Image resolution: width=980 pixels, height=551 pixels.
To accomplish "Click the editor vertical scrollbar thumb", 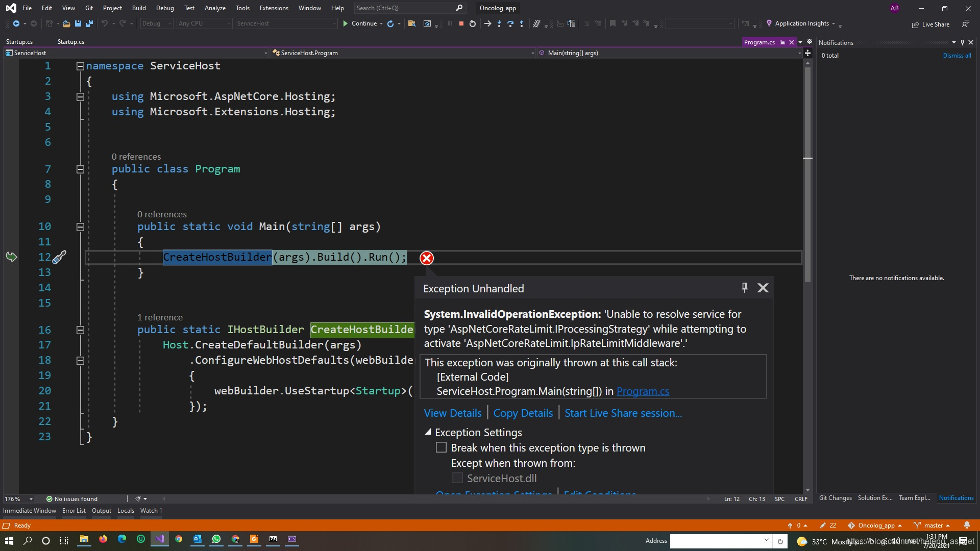I will coord(807,173).
